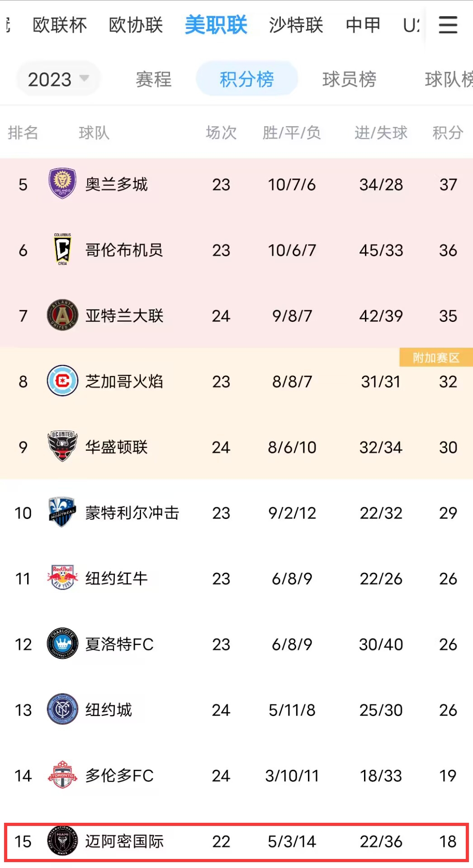Tap the New York Red Bulls logo

[62, 578]
